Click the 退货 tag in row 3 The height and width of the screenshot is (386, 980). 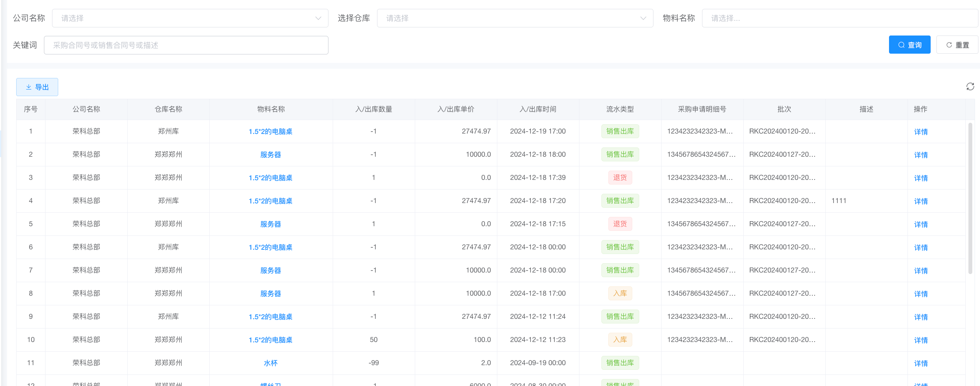[620, 178]
